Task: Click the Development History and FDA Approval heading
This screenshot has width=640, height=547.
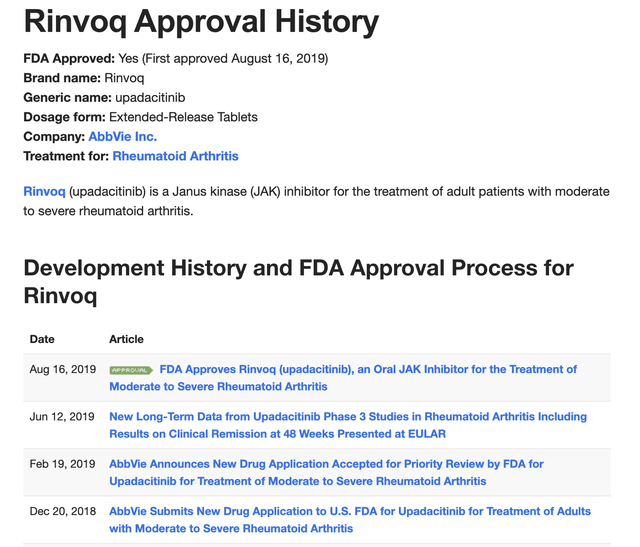Action: click(x=298, y=282)
